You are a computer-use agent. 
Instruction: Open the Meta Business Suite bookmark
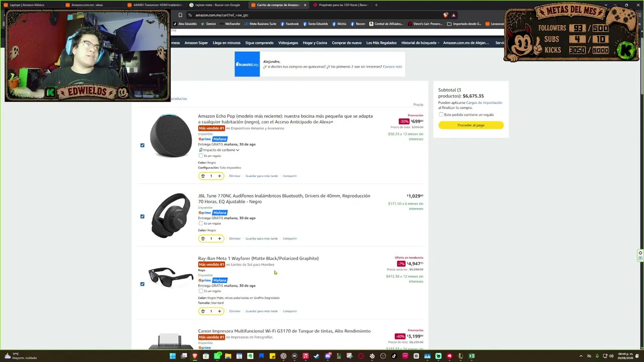coord(260,24)
